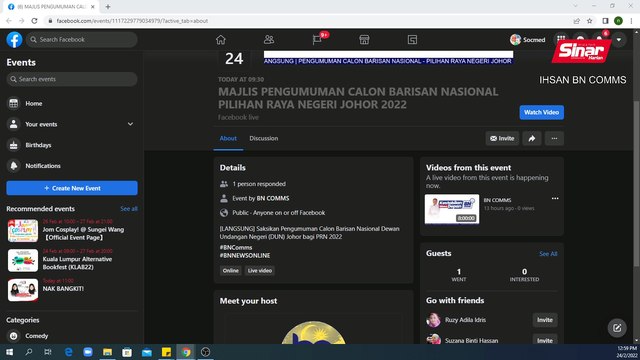This screenshot has width=640, height=360.
Task: Click the Create New Event button
Action: pos(72,188)
